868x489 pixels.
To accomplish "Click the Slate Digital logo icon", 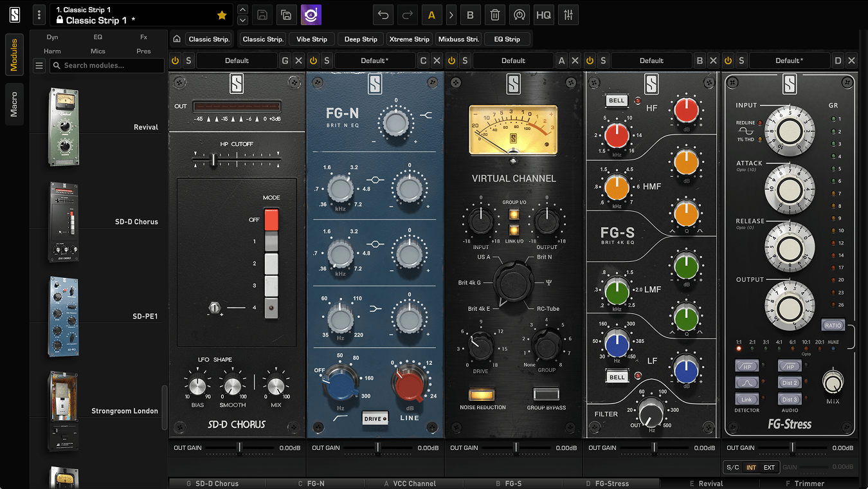I will pos(14,14).
